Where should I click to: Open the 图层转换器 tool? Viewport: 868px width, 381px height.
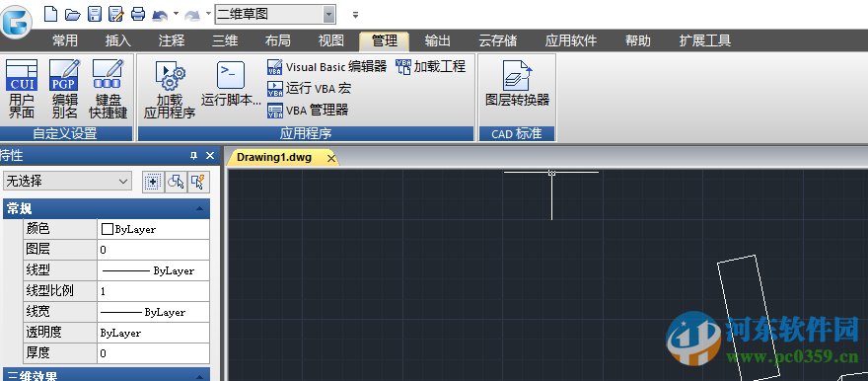(x=517, y=84)
